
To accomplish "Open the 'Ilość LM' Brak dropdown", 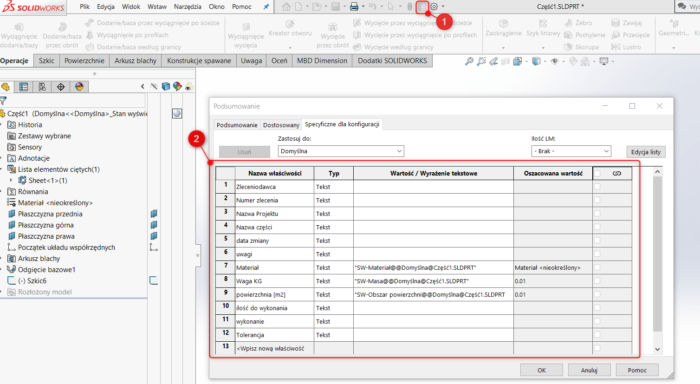I will coord(571,151).
